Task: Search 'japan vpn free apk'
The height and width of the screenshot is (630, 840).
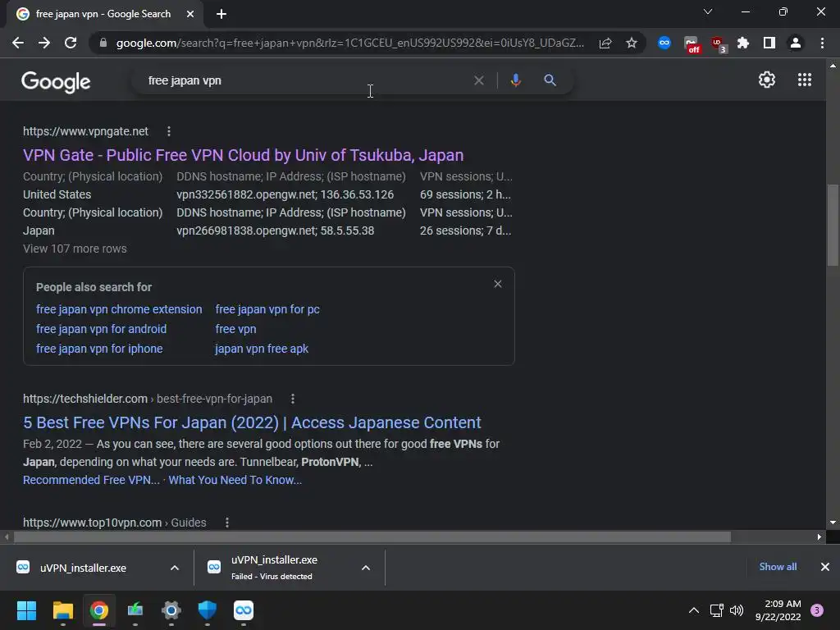Action: coord(262,349)
